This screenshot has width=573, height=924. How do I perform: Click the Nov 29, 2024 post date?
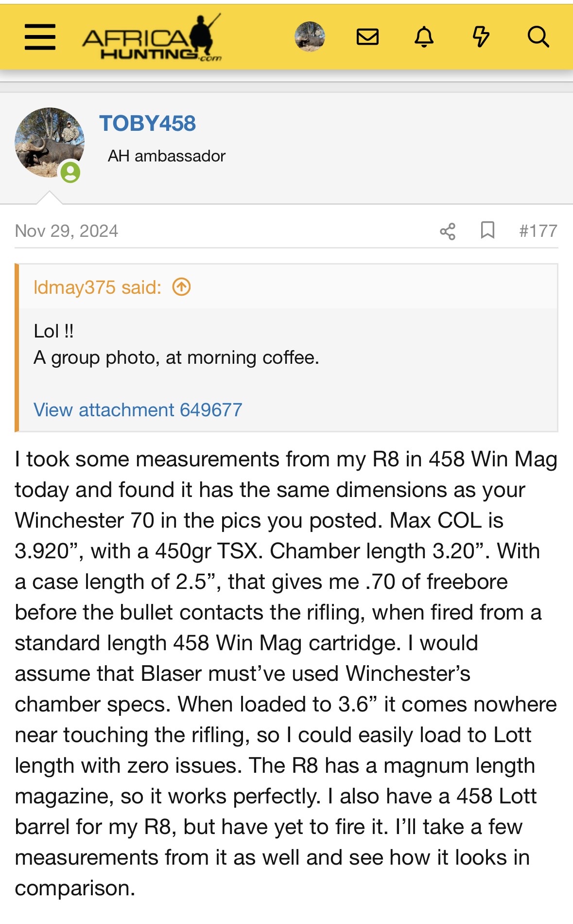67,231
